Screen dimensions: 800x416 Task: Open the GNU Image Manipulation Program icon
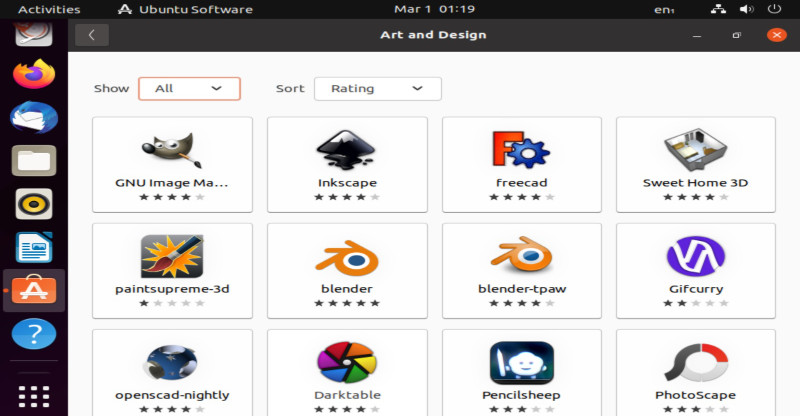172,151
